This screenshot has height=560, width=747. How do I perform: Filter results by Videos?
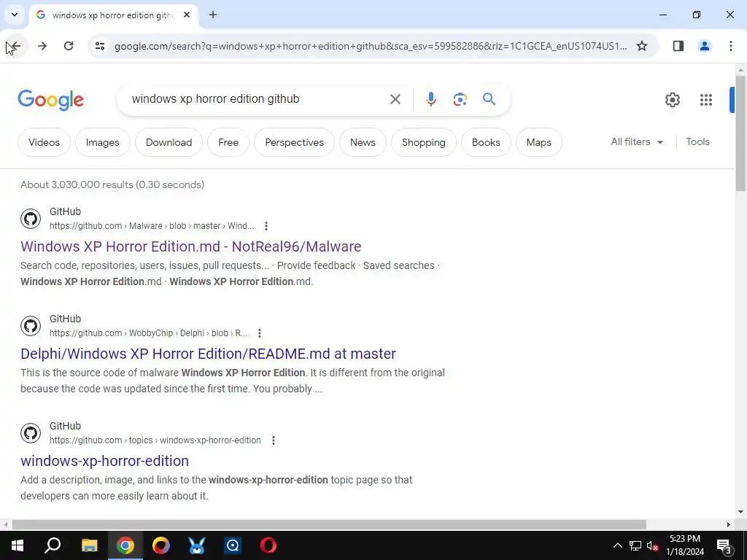[44, 142]
